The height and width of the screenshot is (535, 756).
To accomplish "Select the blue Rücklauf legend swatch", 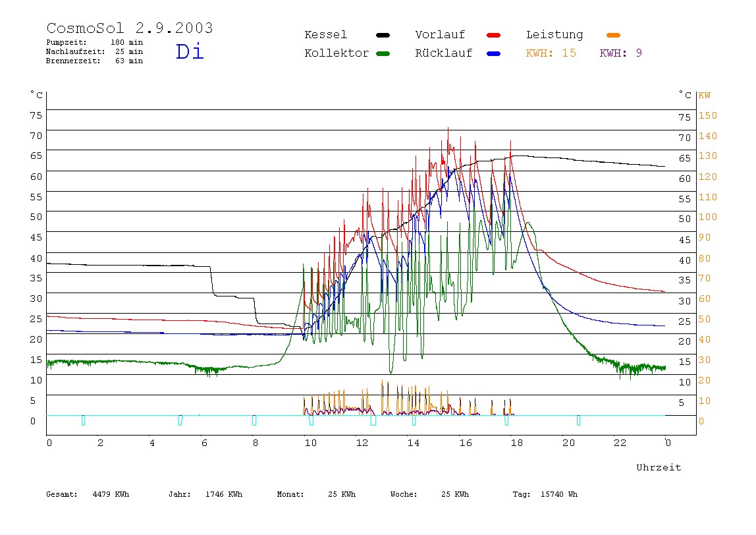I will [x=494, y=53].
